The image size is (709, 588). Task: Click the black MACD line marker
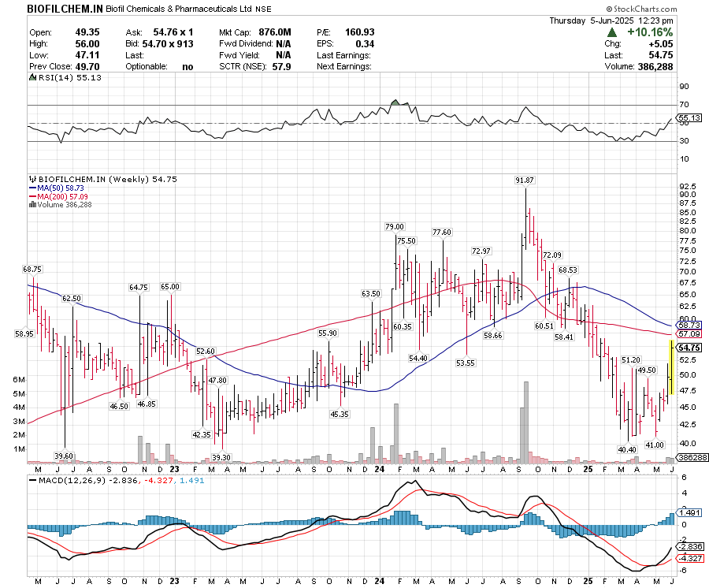coord(32,480)
